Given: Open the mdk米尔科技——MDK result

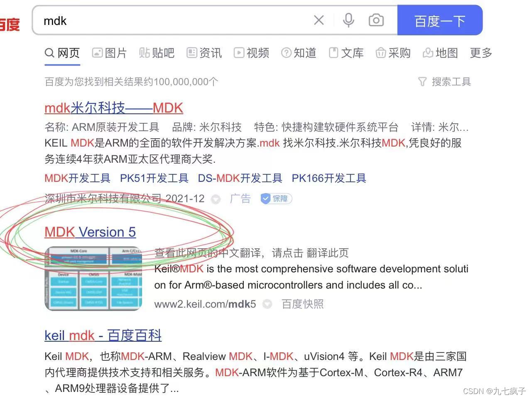Looking at the screenshot, I should point(114,108).
